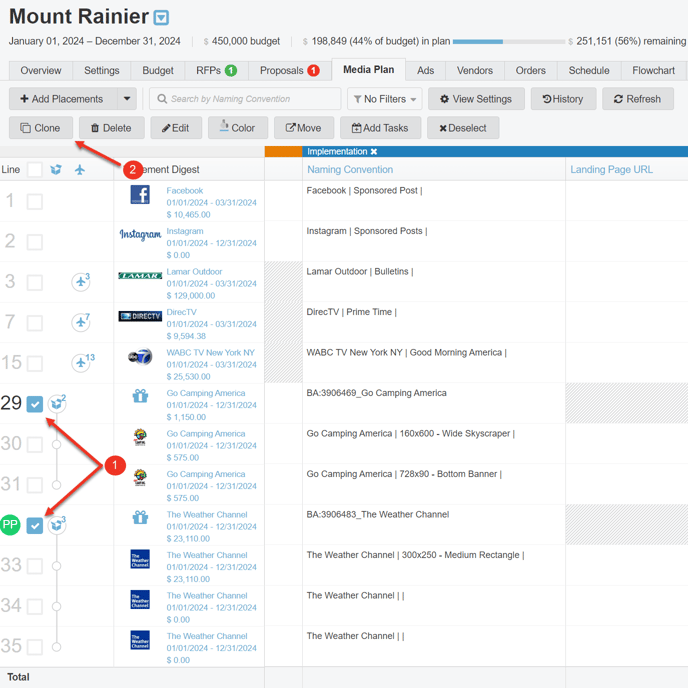Clone the selected placements
This screenshot has height=688, width=688.
[x=41, y=128]
